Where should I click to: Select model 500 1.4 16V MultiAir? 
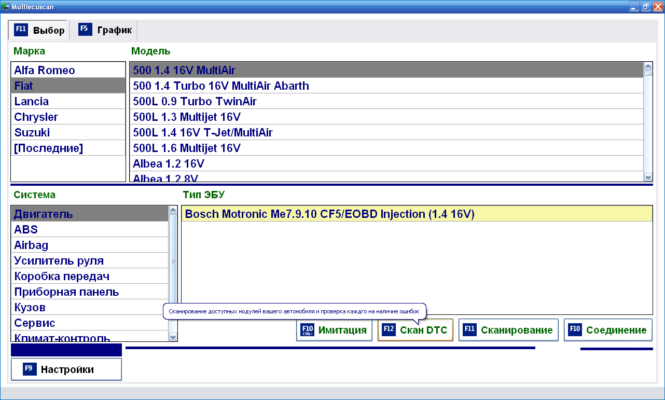[x=387, y=70]
